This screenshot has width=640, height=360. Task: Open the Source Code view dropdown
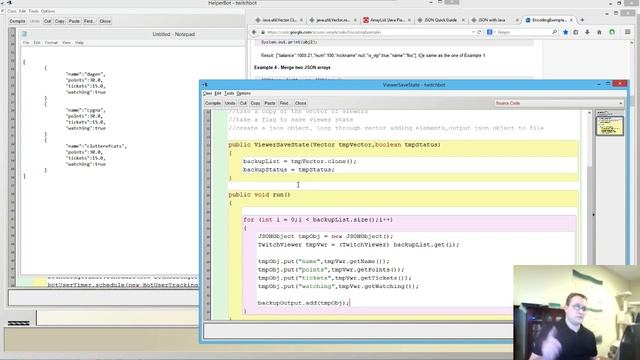(x=559, y=103)
